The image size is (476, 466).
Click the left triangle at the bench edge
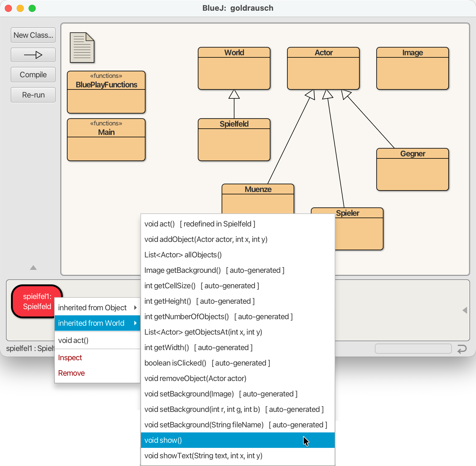point(465,310)
